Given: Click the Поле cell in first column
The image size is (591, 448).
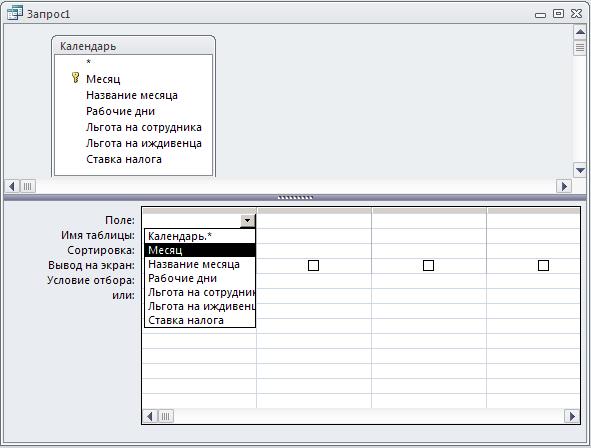Looking at the screenshot, I should pyautogui.click(x=192, y=221).
